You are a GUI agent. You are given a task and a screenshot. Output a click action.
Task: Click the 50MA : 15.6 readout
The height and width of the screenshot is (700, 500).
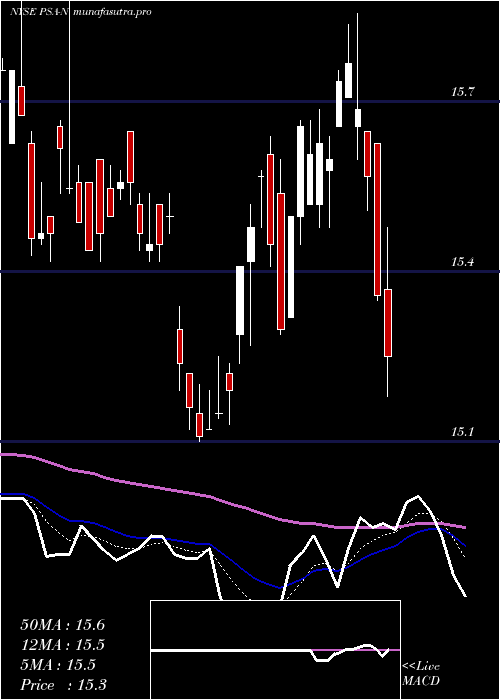(62, 625)
